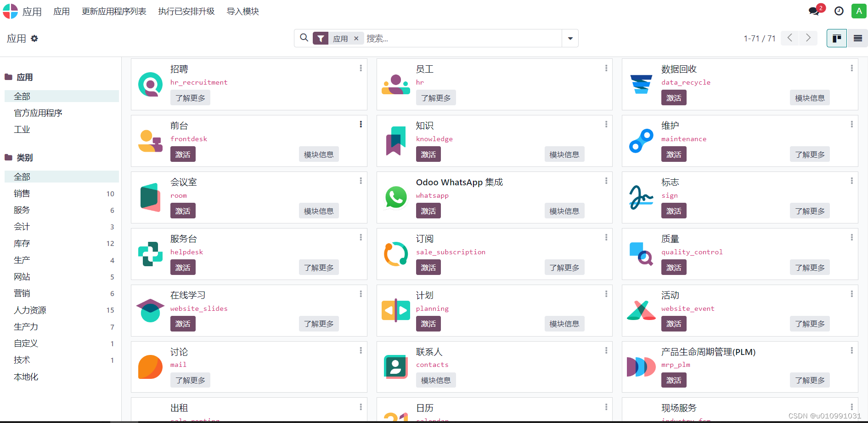The image size is (868, 423).
Task: Open 导入模块 menu item
Action: click(243, 11)
